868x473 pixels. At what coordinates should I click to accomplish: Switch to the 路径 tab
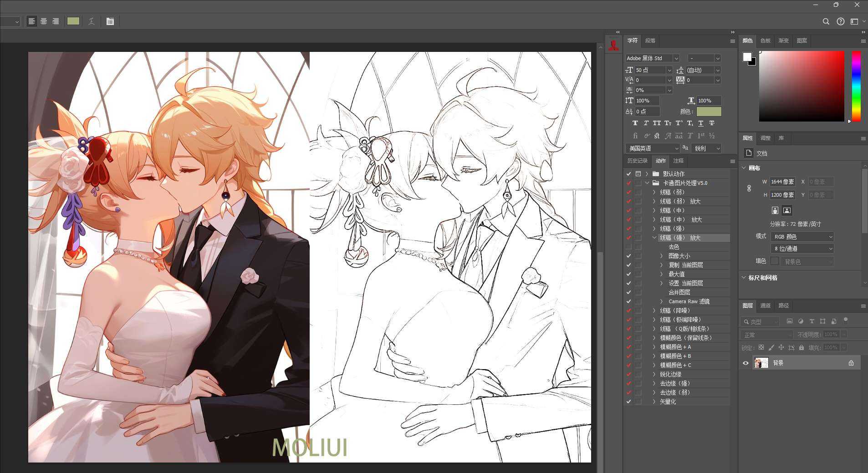click(x=783, y=305)
